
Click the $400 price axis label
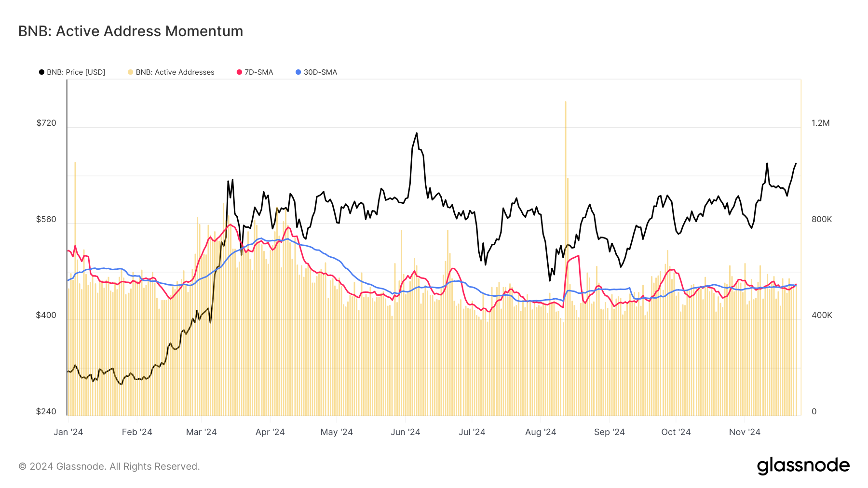(46, 315)
